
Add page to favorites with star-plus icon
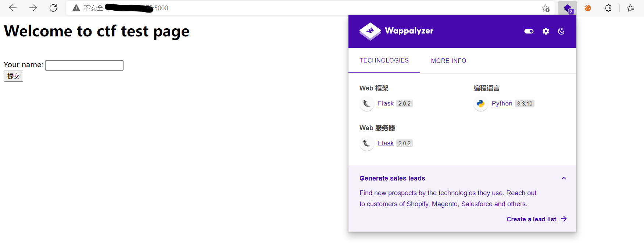(x=545, y=8)
